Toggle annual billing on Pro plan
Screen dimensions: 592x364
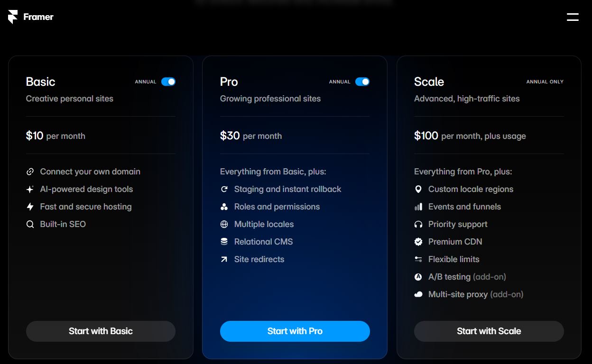coord(362,82)
